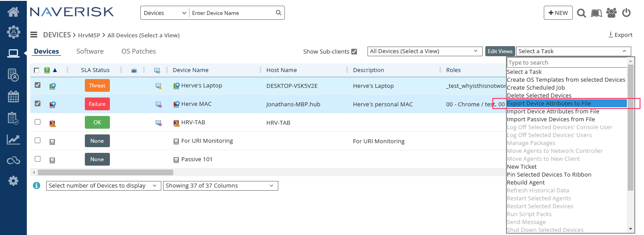Switch to the OS Patches tab
644x235 pixels.
click(x=138, y=51)
